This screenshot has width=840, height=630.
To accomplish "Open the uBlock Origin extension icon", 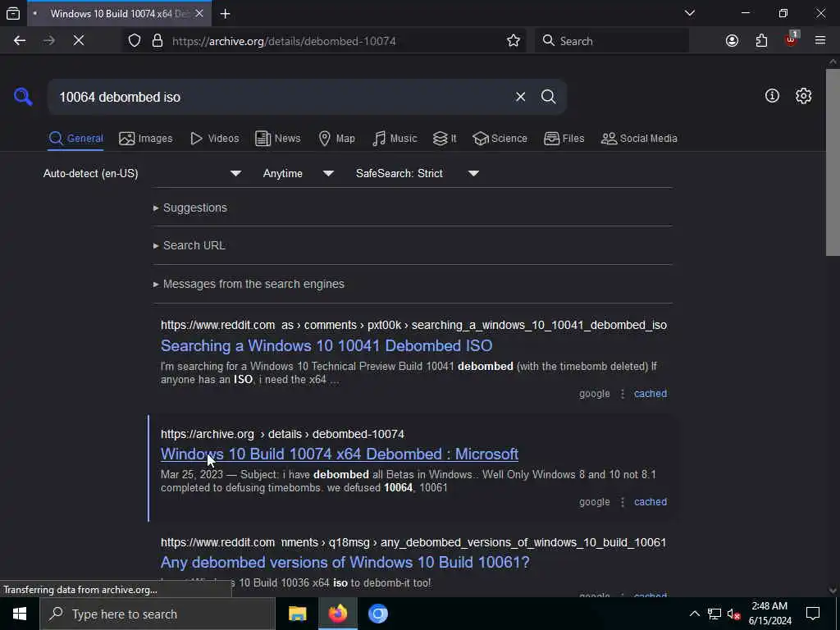I will (x=791, y=41).
